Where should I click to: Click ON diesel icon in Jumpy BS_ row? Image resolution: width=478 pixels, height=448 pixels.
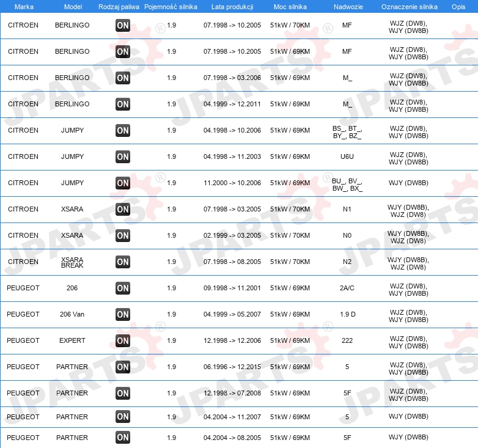123,130
